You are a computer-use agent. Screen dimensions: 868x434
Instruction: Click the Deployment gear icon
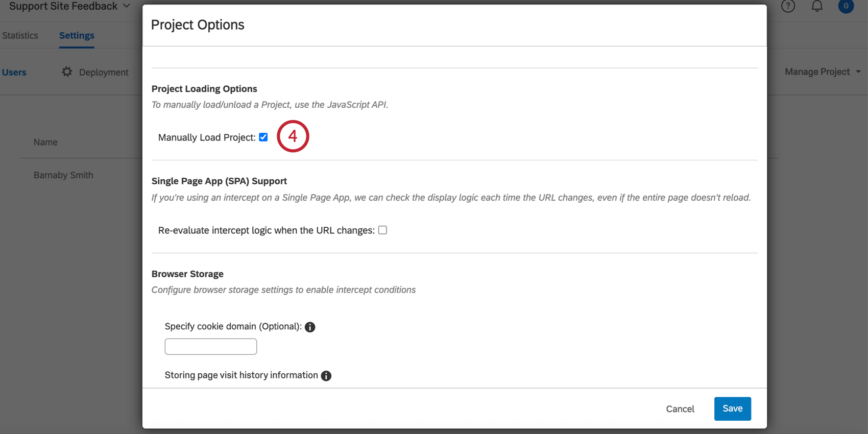coord(67,72)
